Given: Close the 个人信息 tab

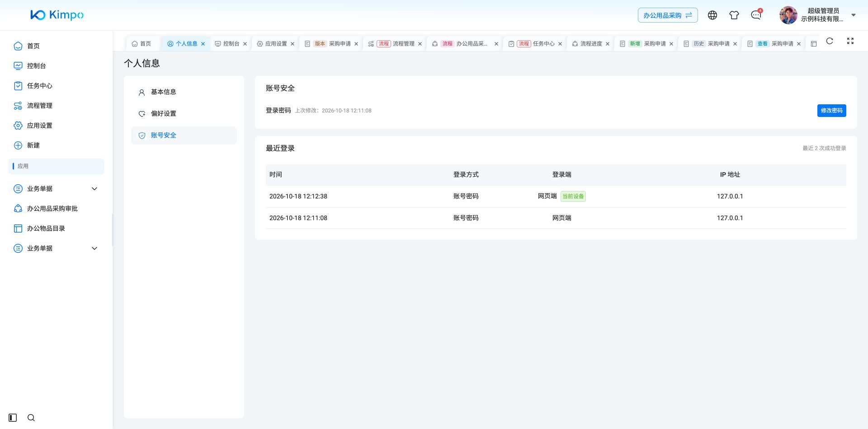Looking at the screenshot, I should click(x=203, y=44).
